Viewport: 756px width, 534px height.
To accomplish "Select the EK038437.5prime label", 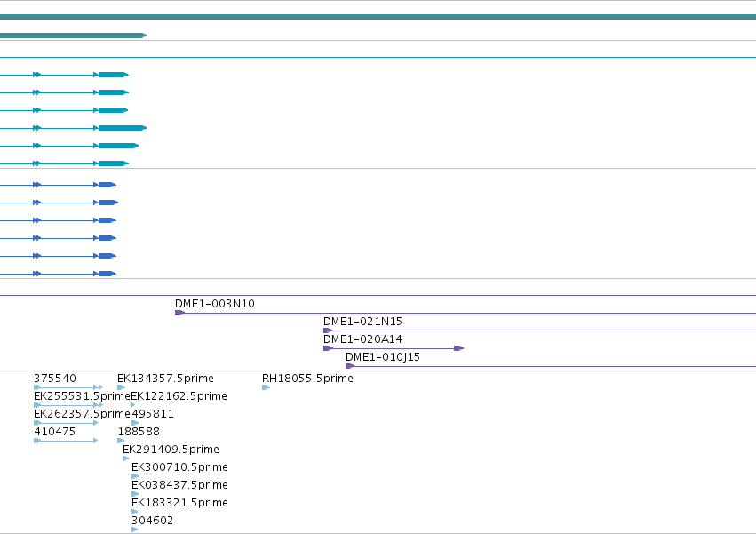I will pyautogui.click(x=179, y=485).
